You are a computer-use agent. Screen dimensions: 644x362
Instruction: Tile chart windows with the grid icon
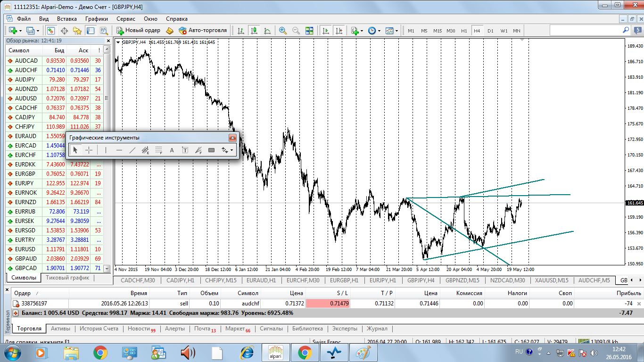click(309, 31)
